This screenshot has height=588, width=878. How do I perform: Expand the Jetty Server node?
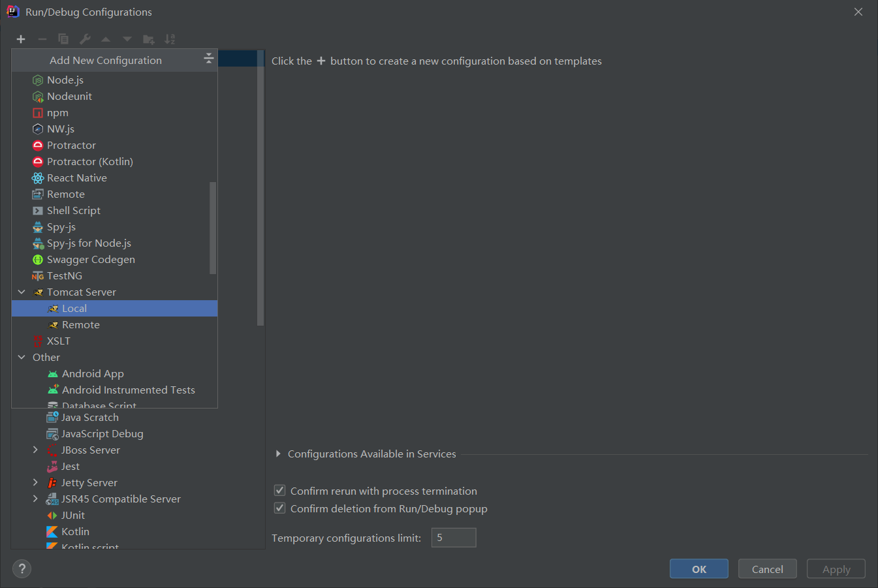pos(35,482)
